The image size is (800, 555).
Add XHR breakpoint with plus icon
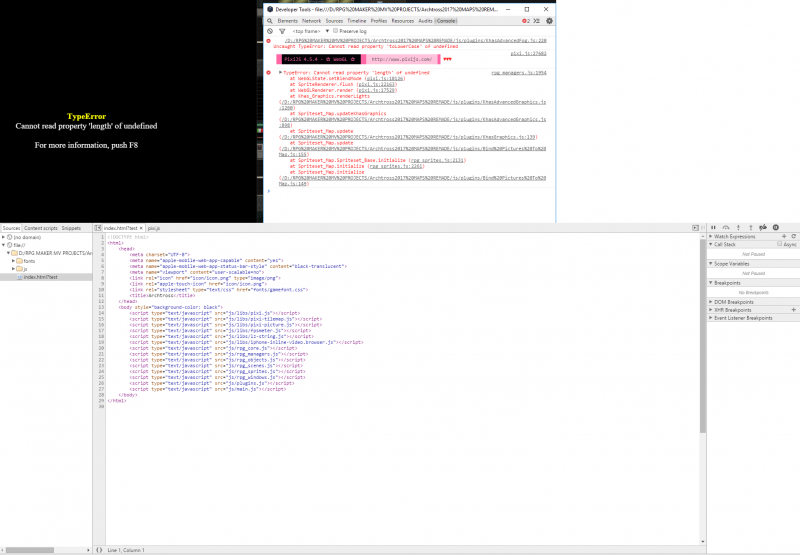click(793, 310)
